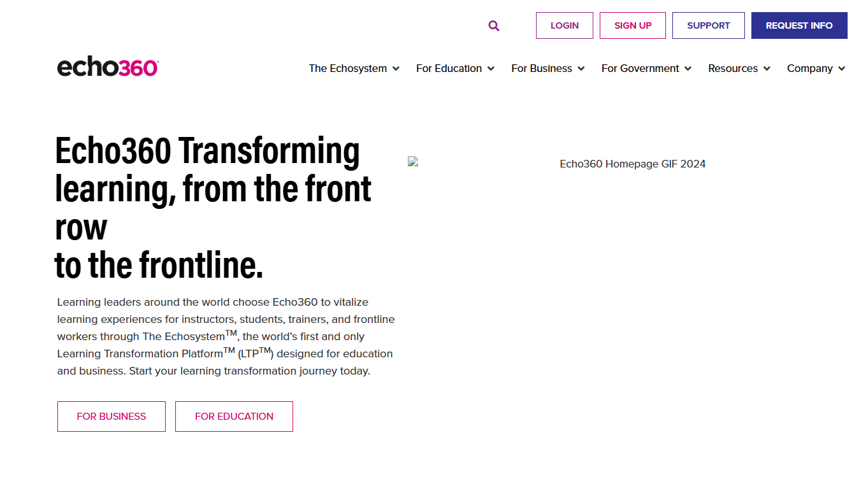Choose the FOR BUSINESS hero button

[x=112, y=417]
